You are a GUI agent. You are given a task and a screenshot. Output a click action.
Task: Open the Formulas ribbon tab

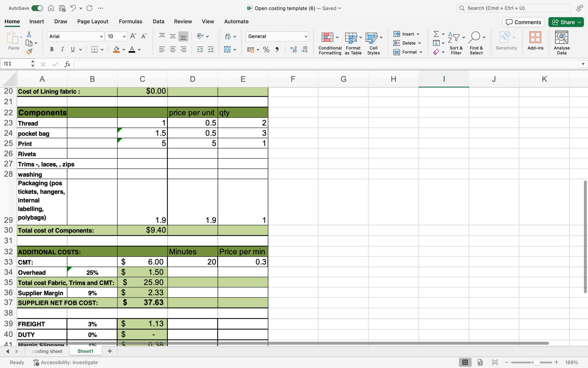click(x=130, y=22)
